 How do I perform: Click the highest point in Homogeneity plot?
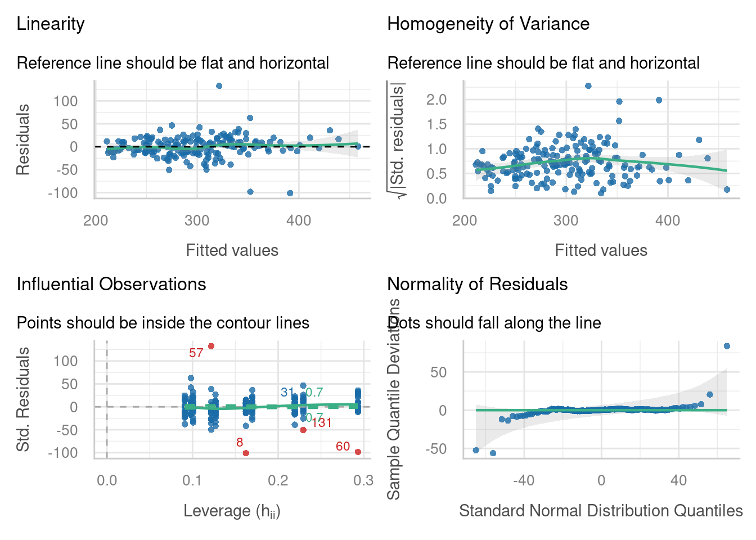588,86
